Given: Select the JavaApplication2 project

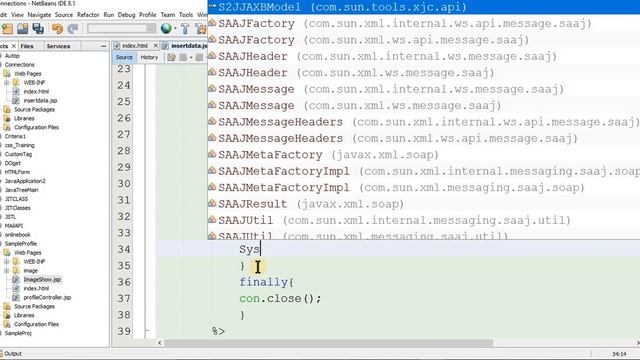Looking at the screenshot, I should (25, 181).
